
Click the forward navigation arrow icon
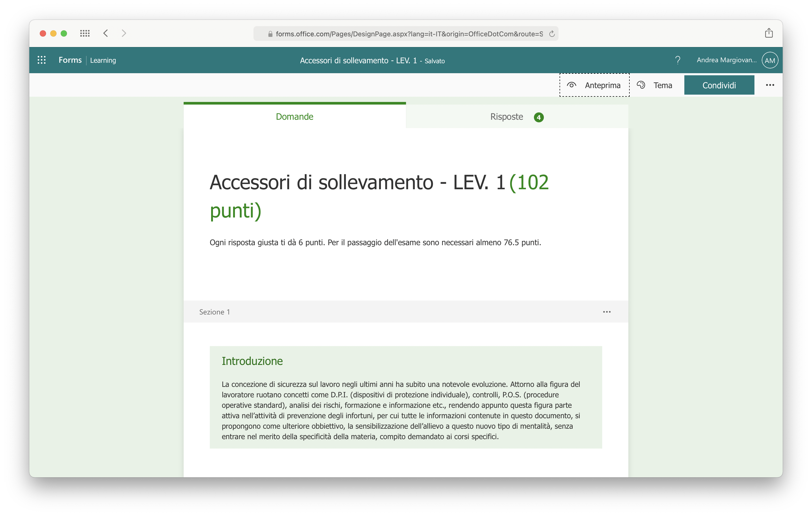coord(124,34)
